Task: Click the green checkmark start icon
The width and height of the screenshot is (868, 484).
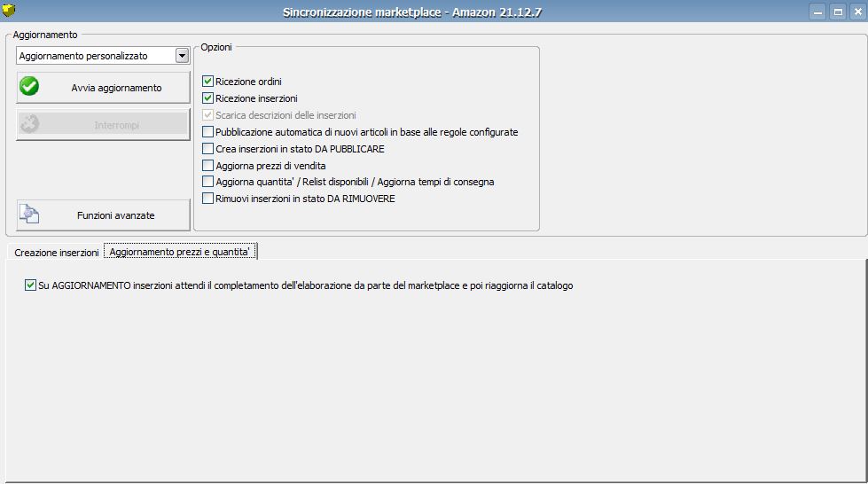Action: click(x=29, y=86)
